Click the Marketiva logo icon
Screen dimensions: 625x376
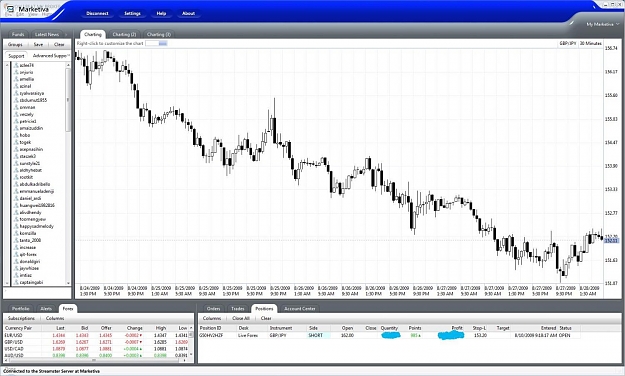[10, 10]
